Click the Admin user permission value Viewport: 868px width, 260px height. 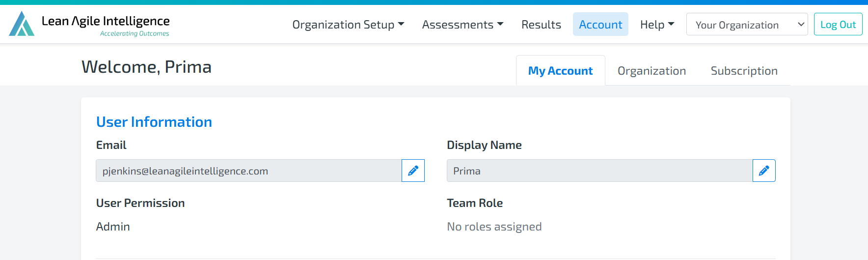point(113,227)
